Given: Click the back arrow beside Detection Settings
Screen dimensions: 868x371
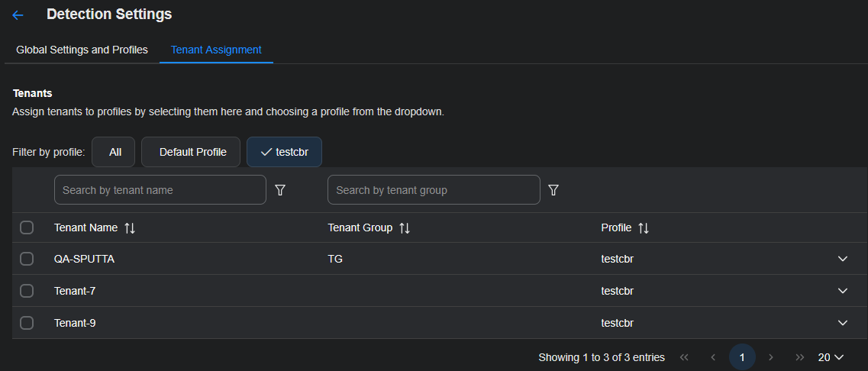Looking at the screenshot, I should click(18, 15).
